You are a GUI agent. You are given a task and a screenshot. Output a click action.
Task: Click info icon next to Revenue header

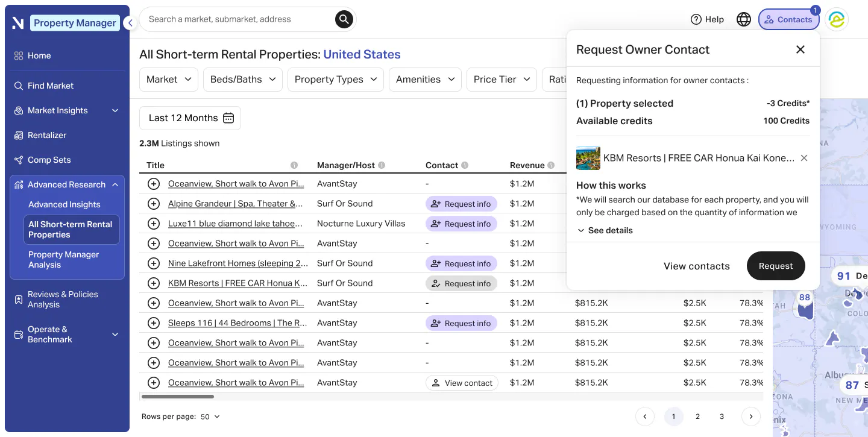coord(551,165)
